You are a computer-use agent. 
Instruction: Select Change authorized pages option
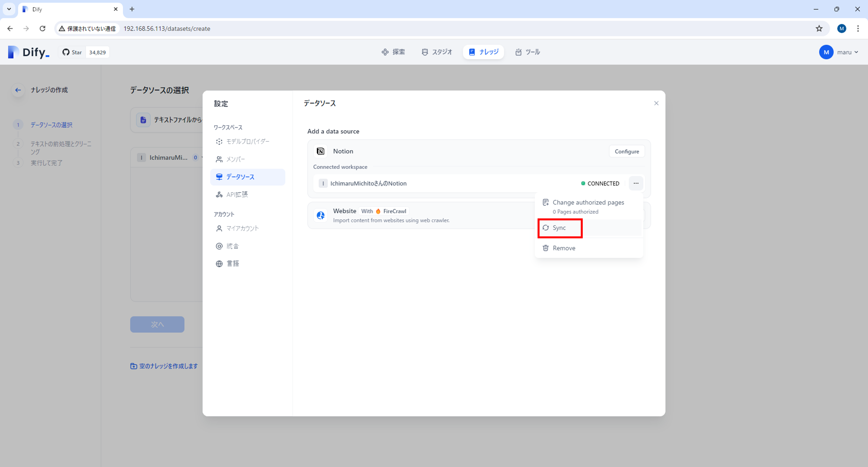588,203
